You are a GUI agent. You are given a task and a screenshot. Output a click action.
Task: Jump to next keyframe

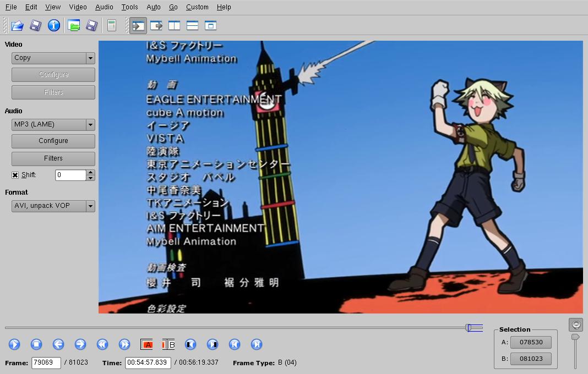[124, 344]
